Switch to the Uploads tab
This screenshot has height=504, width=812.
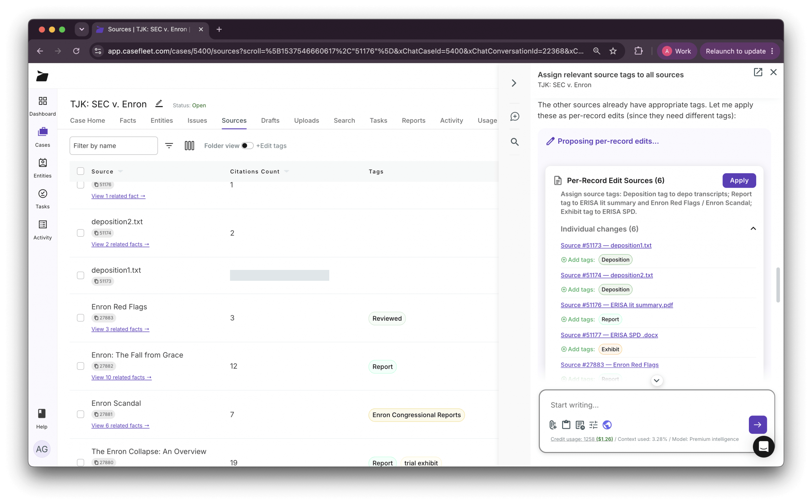(x=306, y=120)
